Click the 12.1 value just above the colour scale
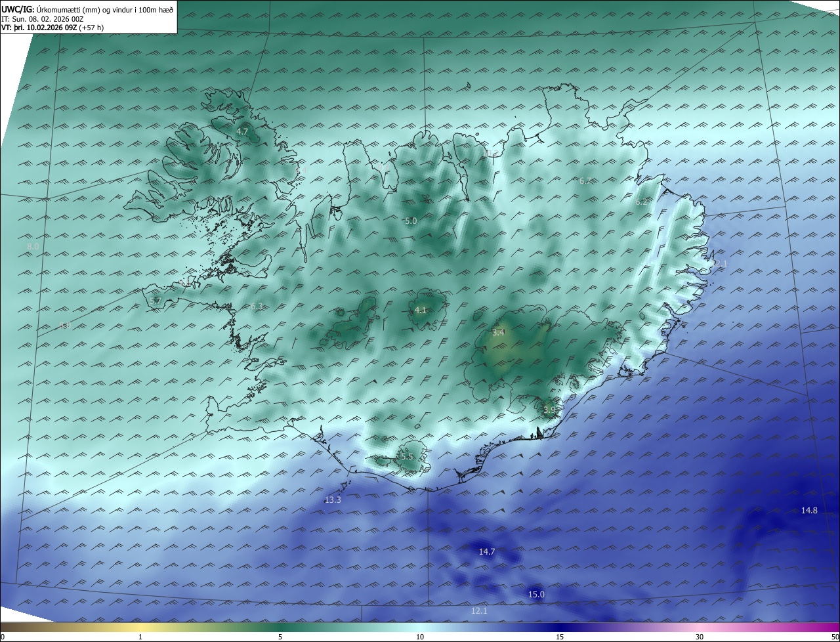 click(479, 611)
